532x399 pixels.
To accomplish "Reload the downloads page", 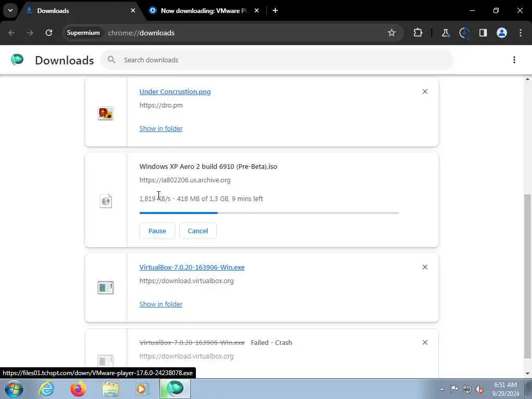I will 49,33.
